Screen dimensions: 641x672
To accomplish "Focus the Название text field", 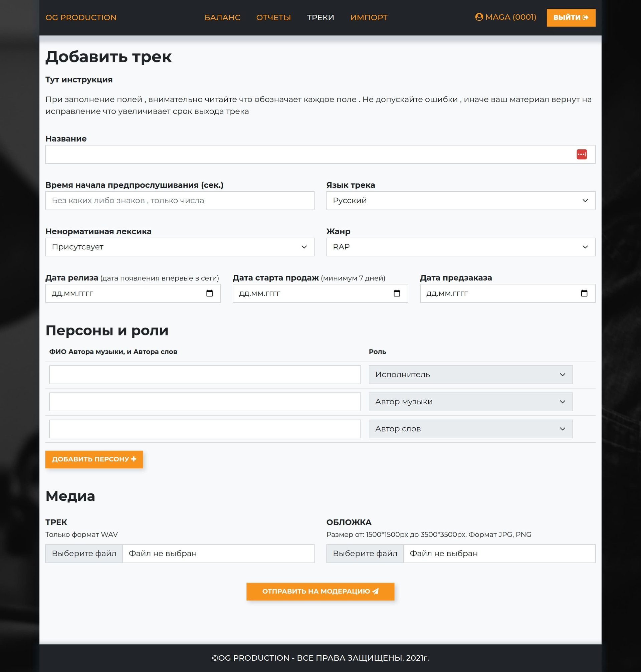I will [x=320, y=155].
